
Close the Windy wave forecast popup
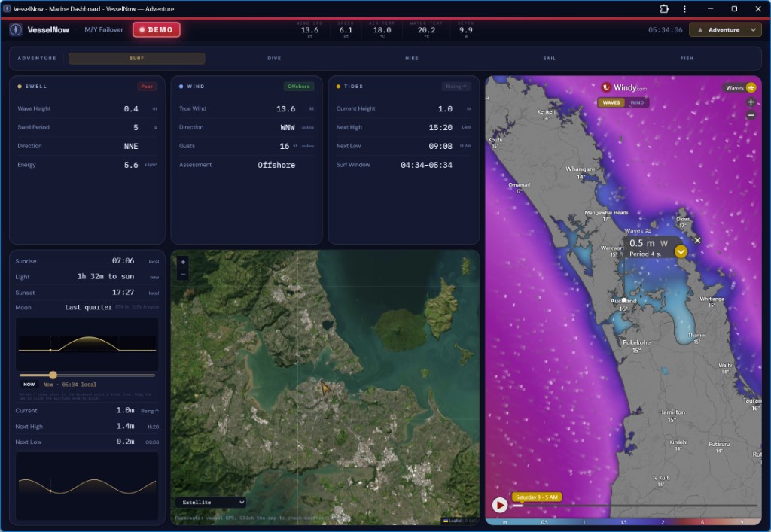[x=697, y=240]
